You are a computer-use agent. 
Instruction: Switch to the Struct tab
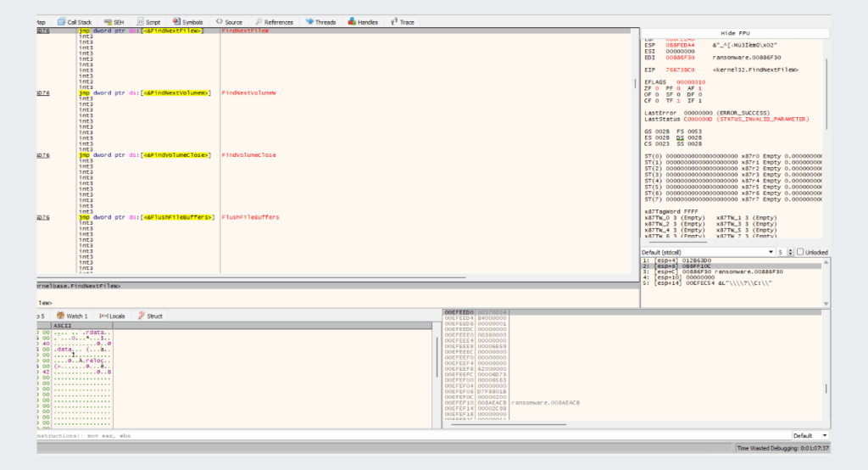click(150, 316)
